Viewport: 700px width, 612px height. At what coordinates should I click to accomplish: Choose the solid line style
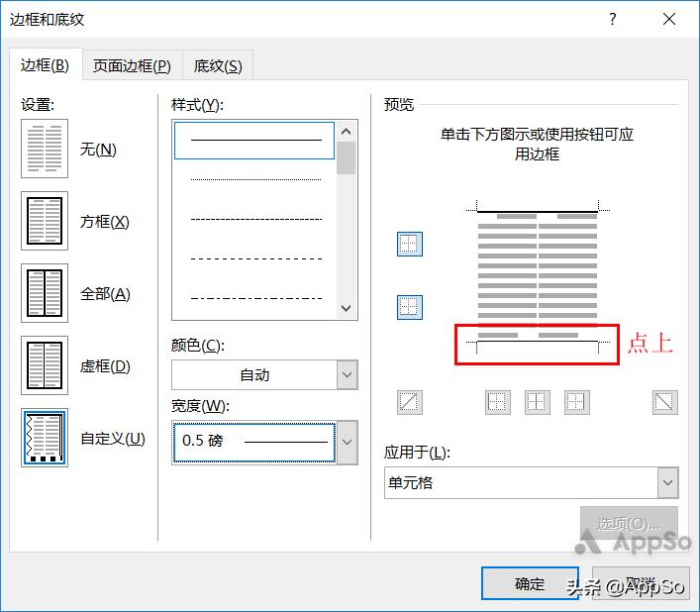tap(254, 141)
